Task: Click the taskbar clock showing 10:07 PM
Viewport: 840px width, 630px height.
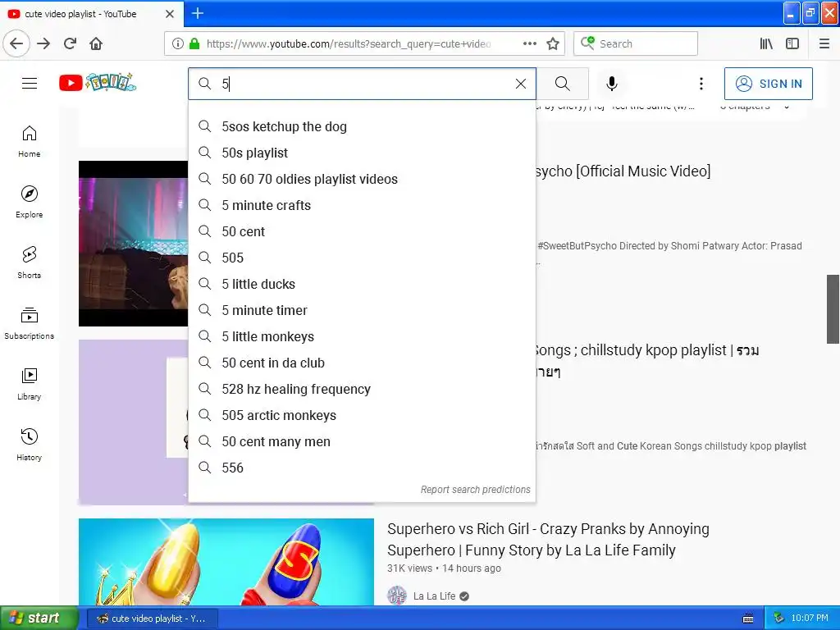Action: click(810, 618)
